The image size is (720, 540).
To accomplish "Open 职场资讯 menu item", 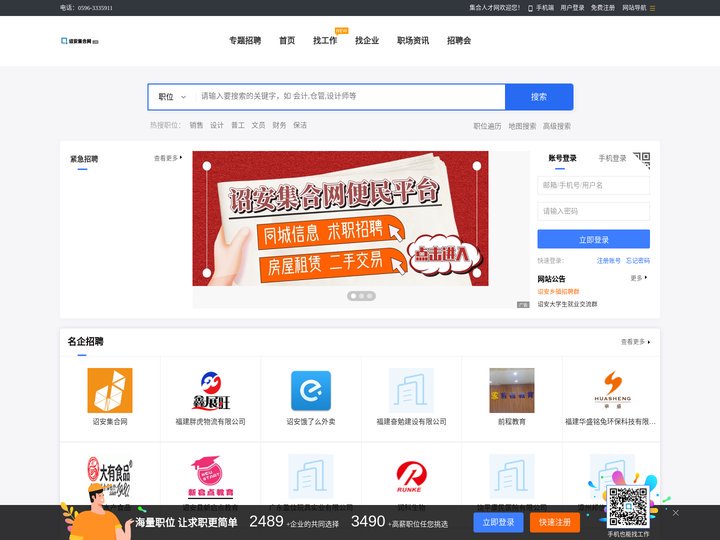I will [413, 40].
